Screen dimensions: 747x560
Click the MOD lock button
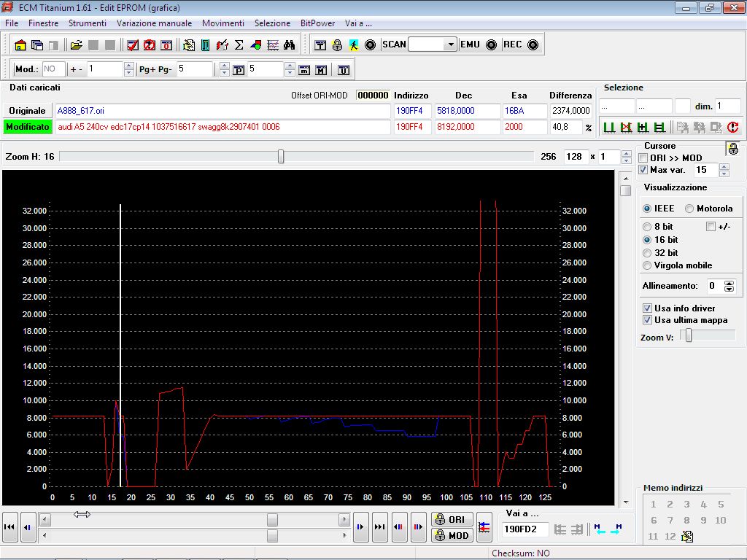click(452, 535)
